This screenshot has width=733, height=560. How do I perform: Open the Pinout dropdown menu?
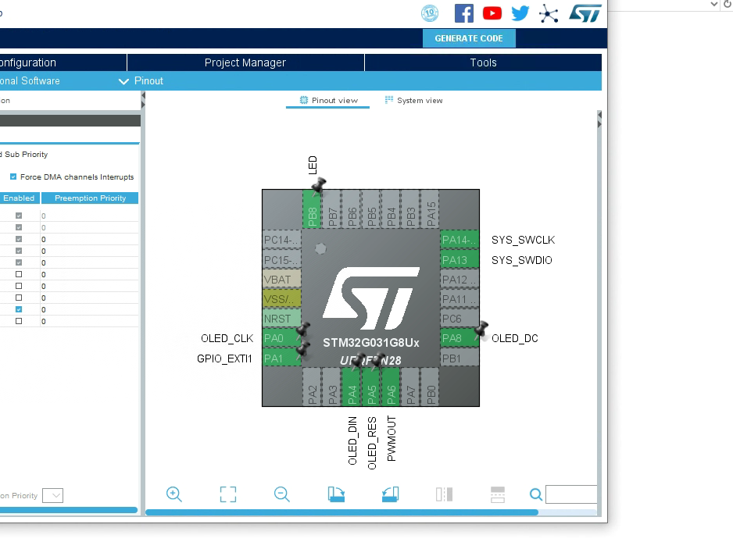click(141, 80)
